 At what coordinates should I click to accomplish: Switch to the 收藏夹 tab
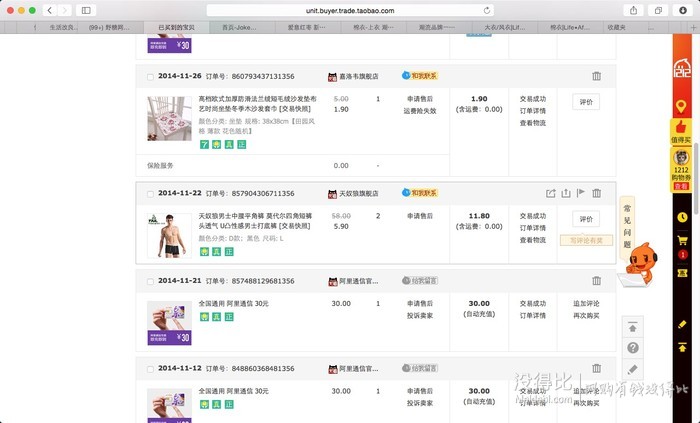click(617, 27)
